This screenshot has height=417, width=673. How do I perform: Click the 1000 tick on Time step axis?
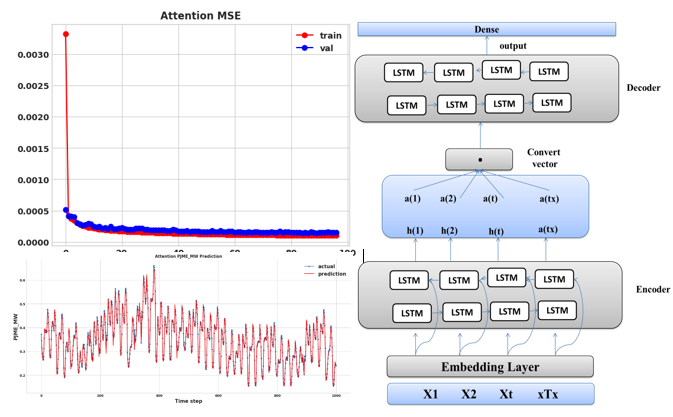336,396
